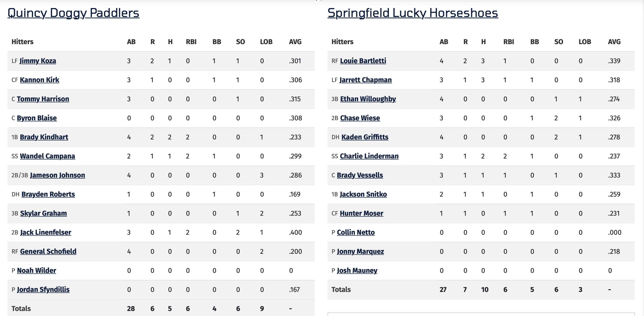View Jameson Johnson's player page
Image resolution: width=644 pixels, height=316 pixels.
[x=58, y=175]
